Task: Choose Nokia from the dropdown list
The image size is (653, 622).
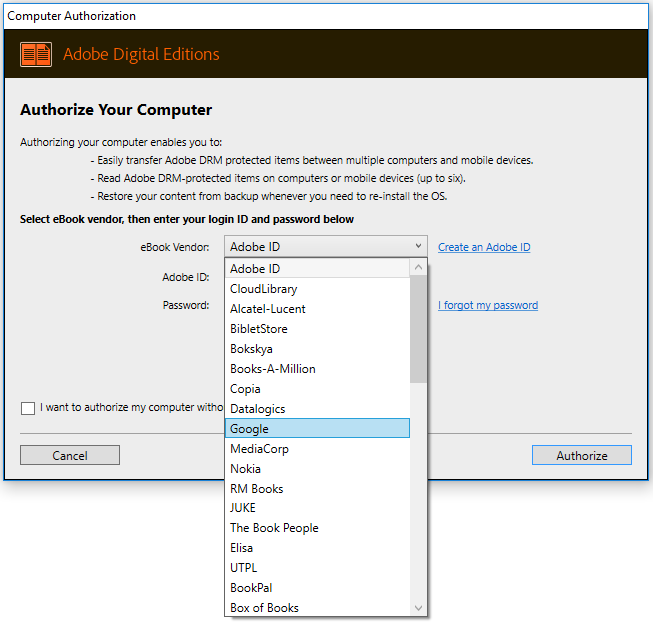Action: [246, 469]
